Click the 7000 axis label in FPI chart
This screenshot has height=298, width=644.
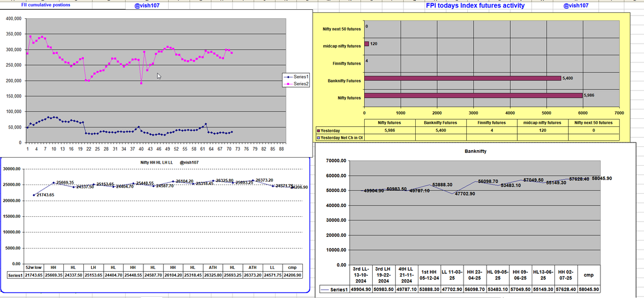[x=619, y=113]
